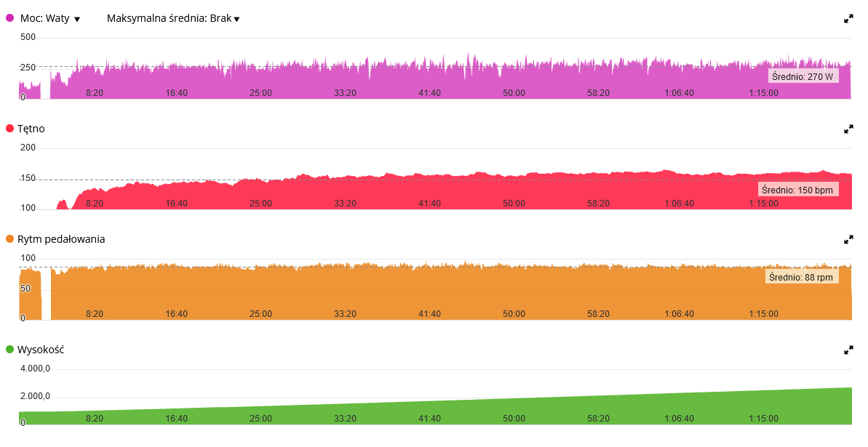The image size is (868, 447).
Task: Click the Średnio: 270 W label
Action: click(803, 76)
